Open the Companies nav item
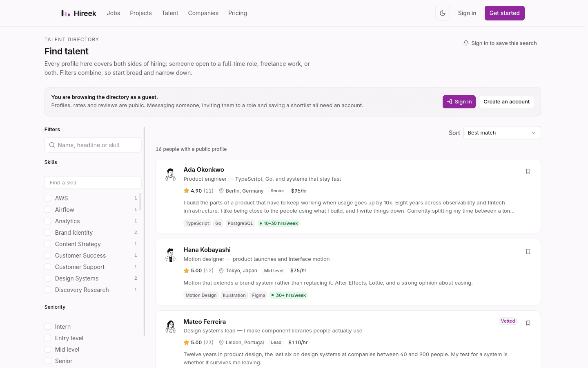Image resolution: width=588 pixels, height=368 pixels. click(203, 13)
